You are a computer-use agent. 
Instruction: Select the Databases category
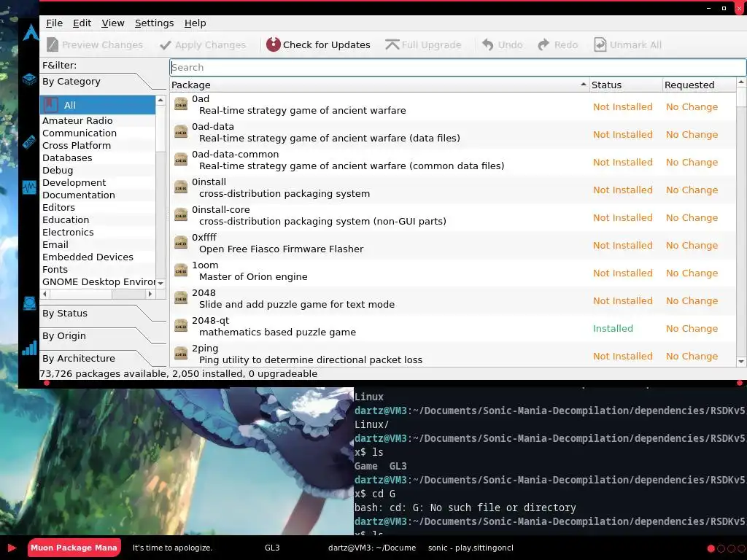pyautogui.click(x=98, y=157)
